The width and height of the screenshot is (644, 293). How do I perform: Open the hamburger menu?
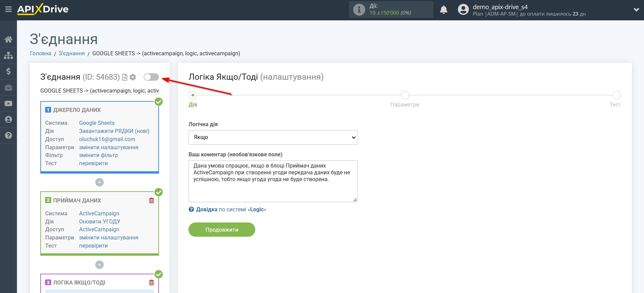(8, 9)
